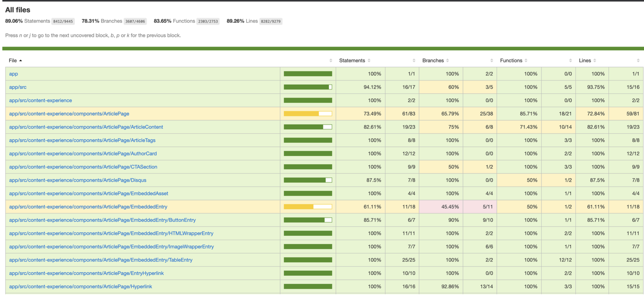
Task: Click sort icon beside Lines header
Action: 595,61
